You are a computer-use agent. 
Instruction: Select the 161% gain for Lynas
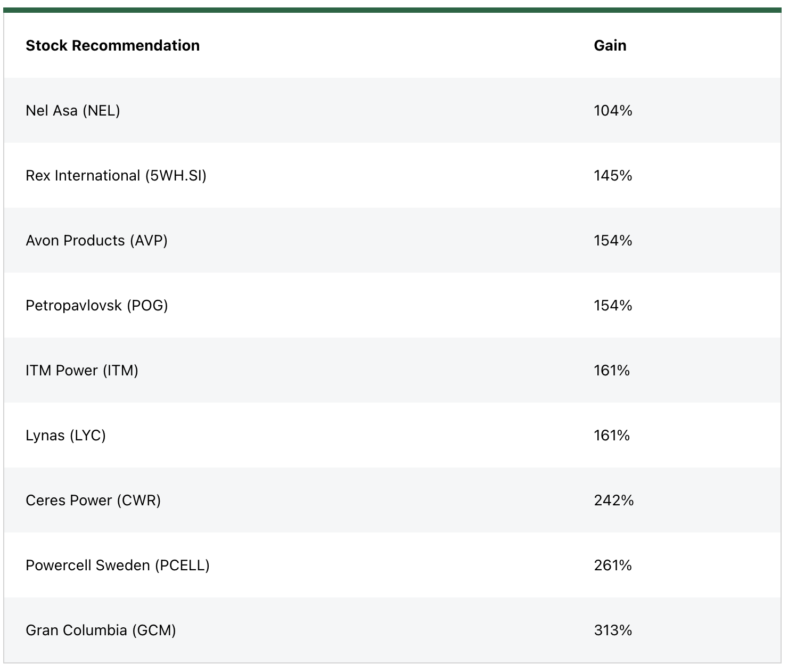612,436
